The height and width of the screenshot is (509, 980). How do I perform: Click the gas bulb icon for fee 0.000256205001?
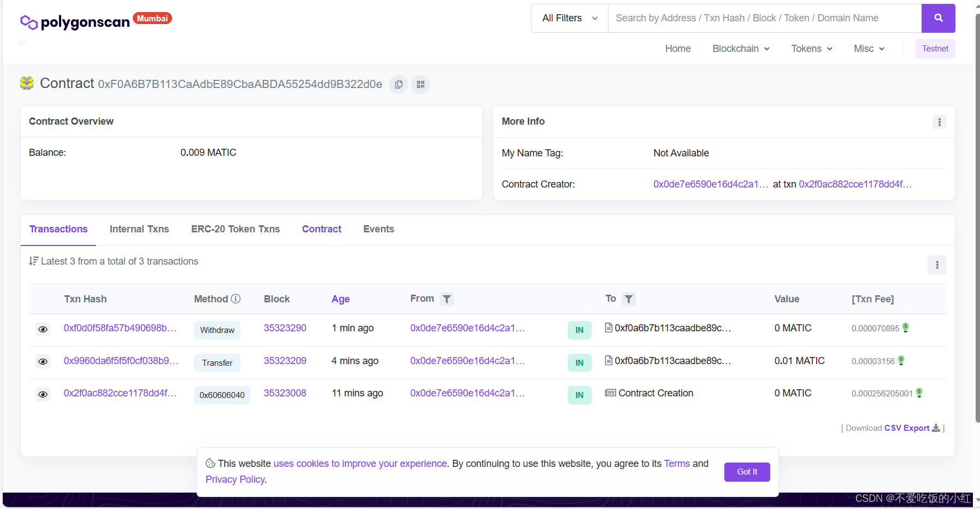[x=919, y=393]
